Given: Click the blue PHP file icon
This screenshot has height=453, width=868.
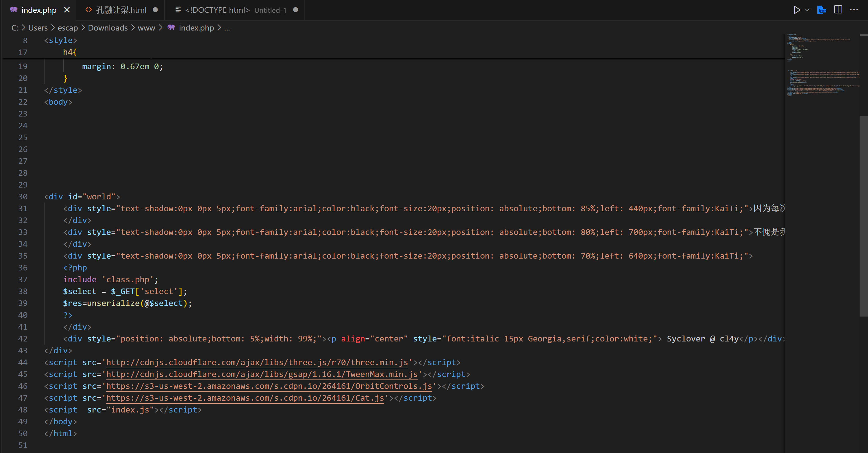Looking at the screenshot, I should click(822, 10).
